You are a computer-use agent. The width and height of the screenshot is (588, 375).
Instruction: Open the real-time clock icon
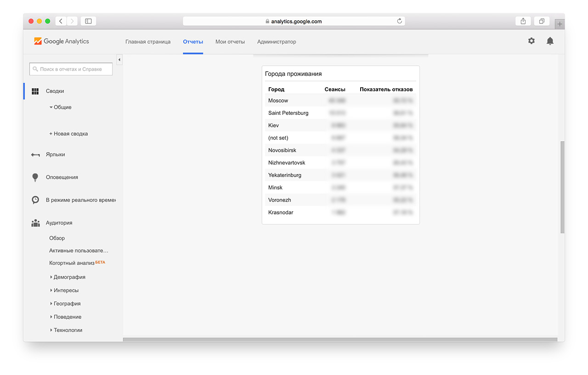tap(35, 200)
